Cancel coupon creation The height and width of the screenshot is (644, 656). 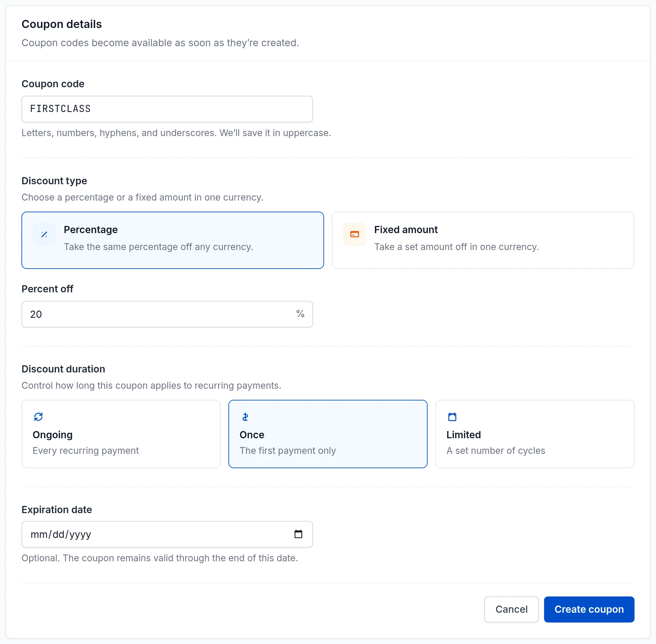tap(511, 609)
